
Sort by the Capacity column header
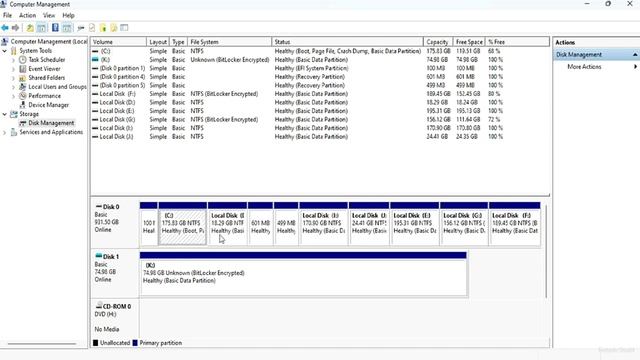(438, 42)
